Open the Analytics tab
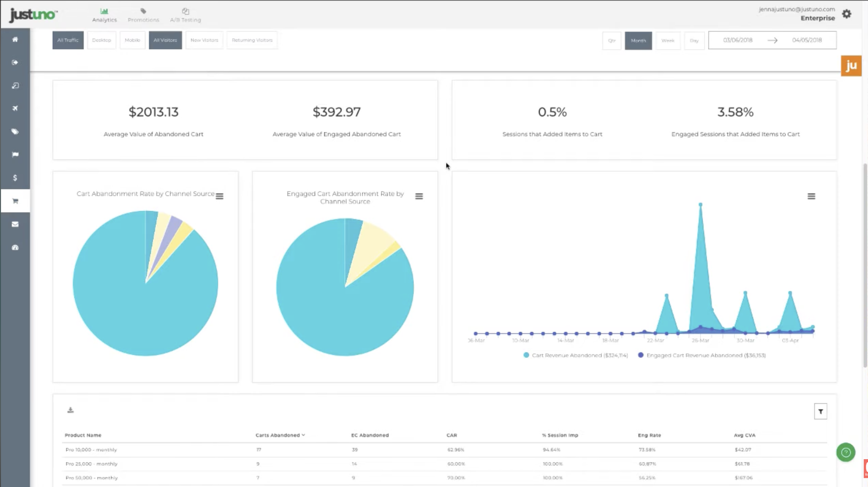Viewport: 868px width, 487px height. point(105,16)
